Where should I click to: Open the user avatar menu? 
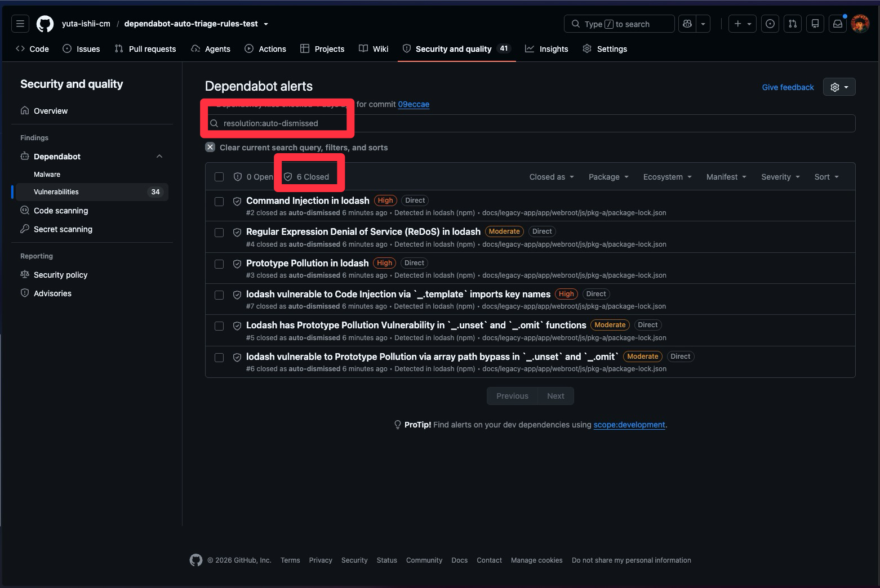(860, 24)
